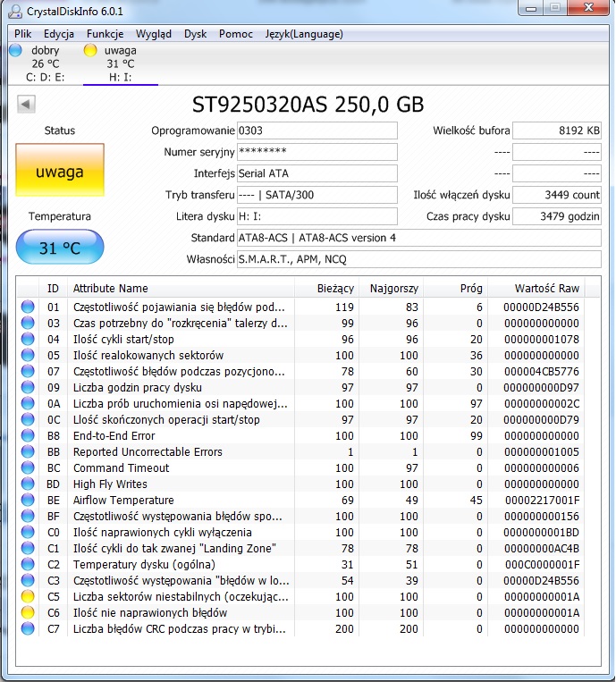This screenshot has height=682, width=616.
Task: Open the Język(Language) menu
Action: tap(304, 34)
